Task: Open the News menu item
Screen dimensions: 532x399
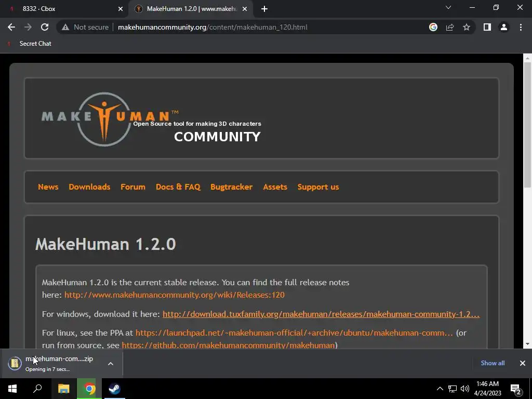Action: (48, 187)
